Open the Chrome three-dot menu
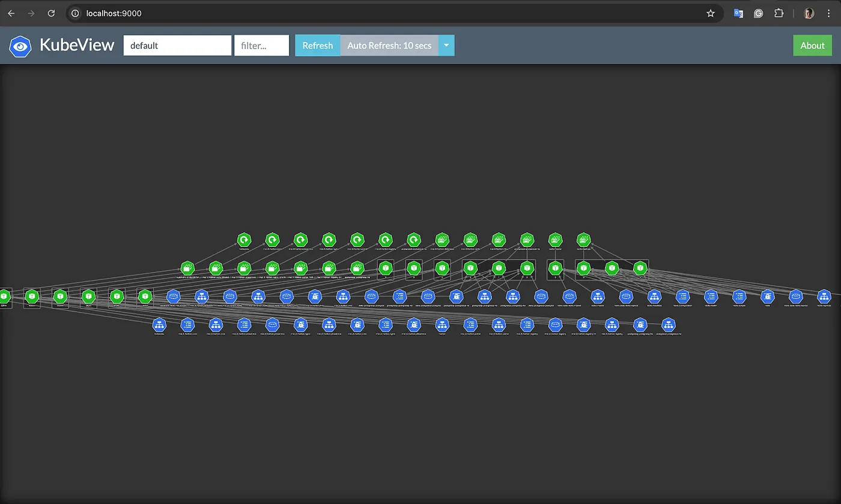The height and width of the screenshot is (504, 841). click(x=828, y=13)
